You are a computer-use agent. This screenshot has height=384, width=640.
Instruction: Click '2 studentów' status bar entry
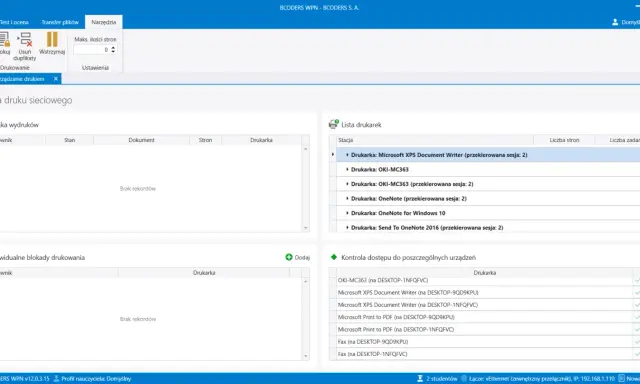[442, 379]
